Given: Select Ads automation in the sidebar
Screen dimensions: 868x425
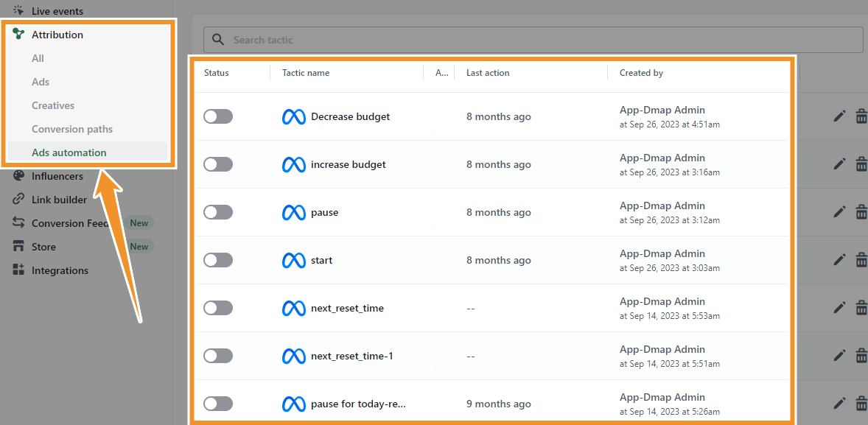Looking at the screenshot, I should [x=69, y=152].
